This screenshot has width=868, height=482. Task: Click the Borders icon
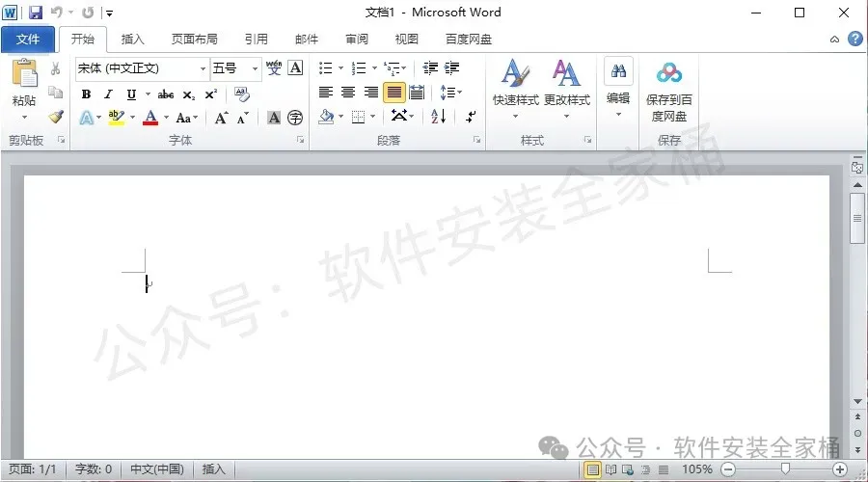(359, 118)
